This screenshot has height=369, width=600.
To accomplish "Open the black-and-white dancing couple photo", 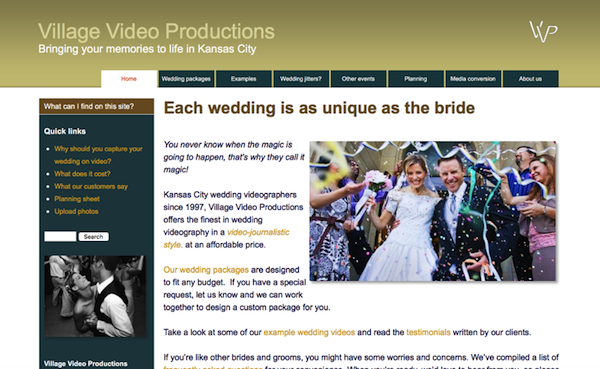I will (x=95, y=296).
